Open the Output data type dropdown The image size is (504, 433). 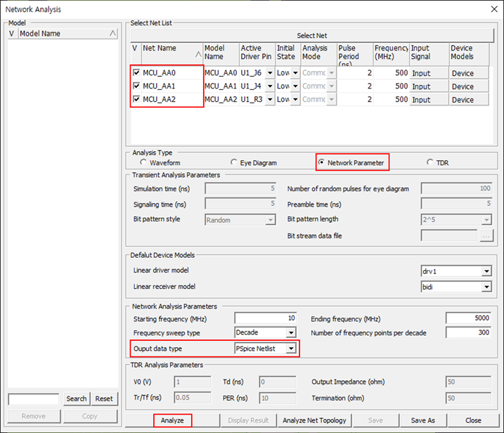coord(291,348)
